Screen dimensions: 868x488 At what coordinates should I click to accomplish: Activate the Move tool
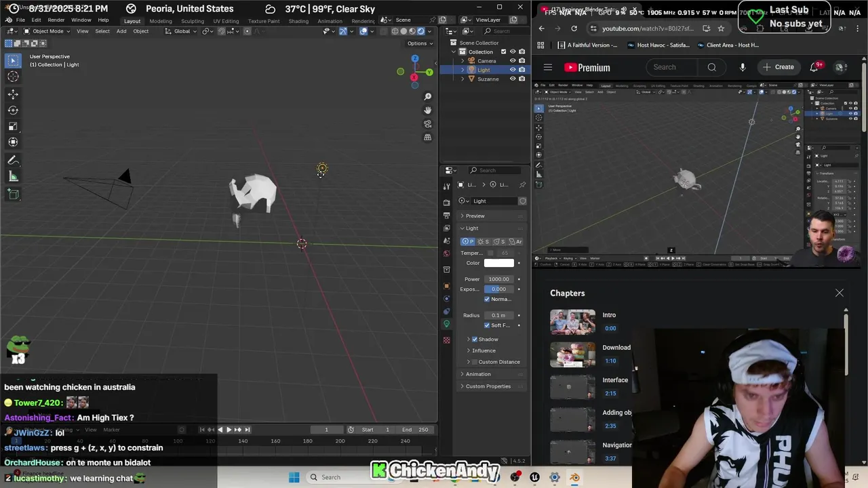click(x=13, y=94)
